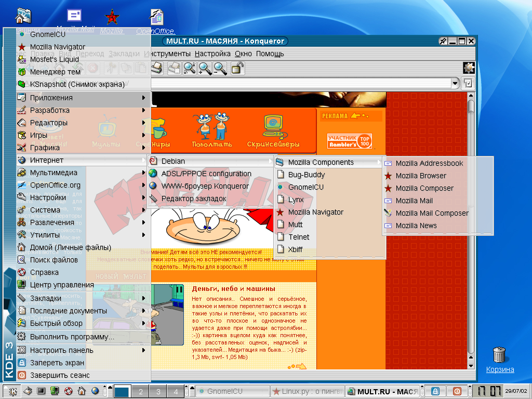Open the lifebuoy help icon on the panel
The width and height of the screenshot is (532, 399).
point(68,391)
